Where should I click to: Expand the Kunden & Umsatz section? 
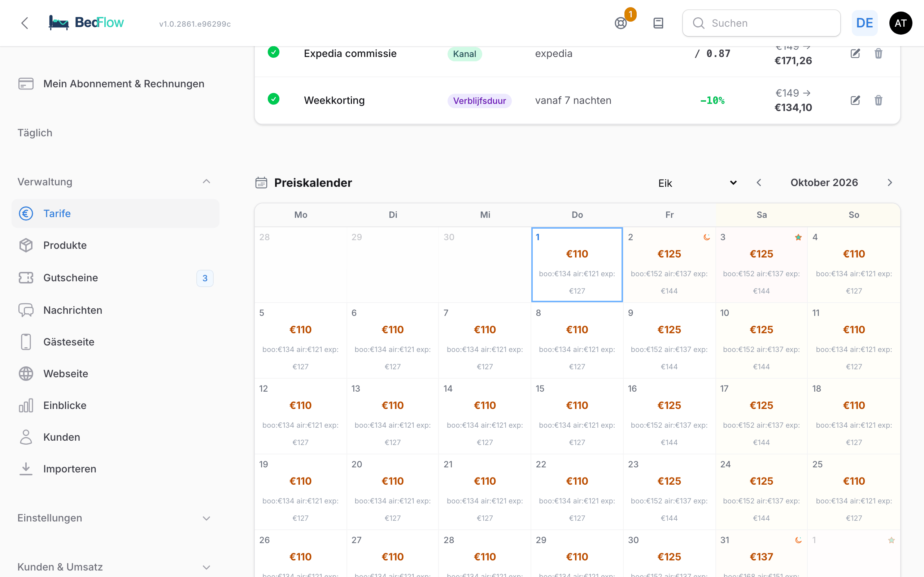(x=206, y=568)
